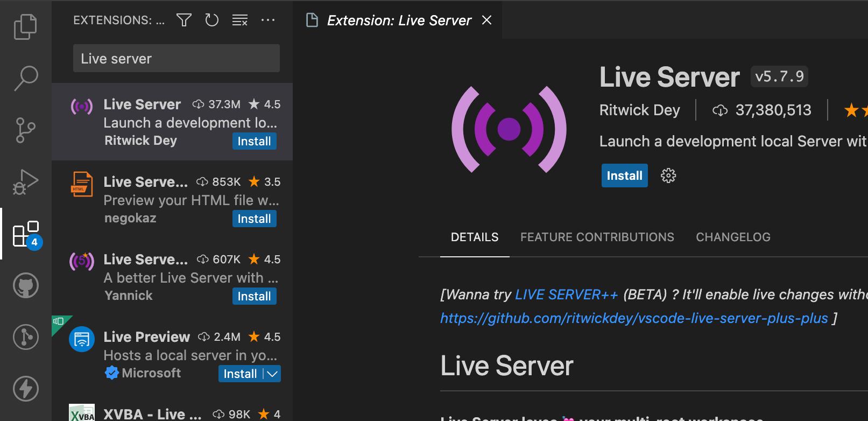This screenshot has width=868, height=421.
Task: Click the Live Server title heading
Action: (x=669, y=77)
